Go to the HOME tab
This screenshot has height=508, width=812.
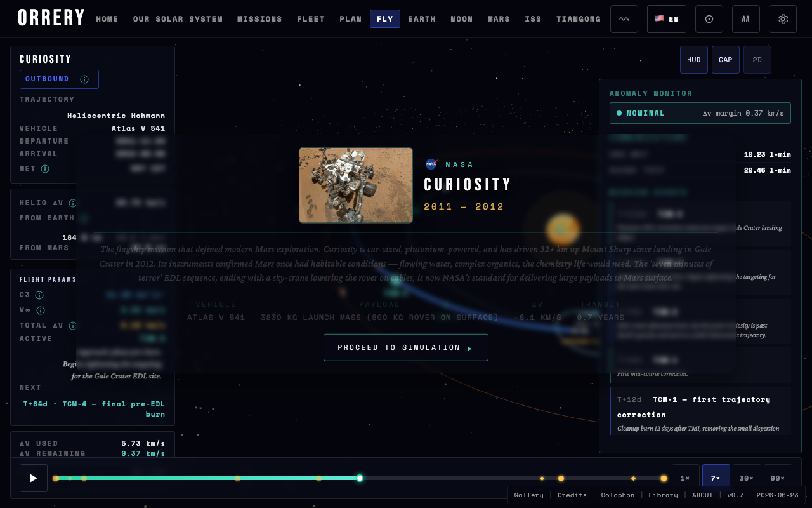[107, 19]
